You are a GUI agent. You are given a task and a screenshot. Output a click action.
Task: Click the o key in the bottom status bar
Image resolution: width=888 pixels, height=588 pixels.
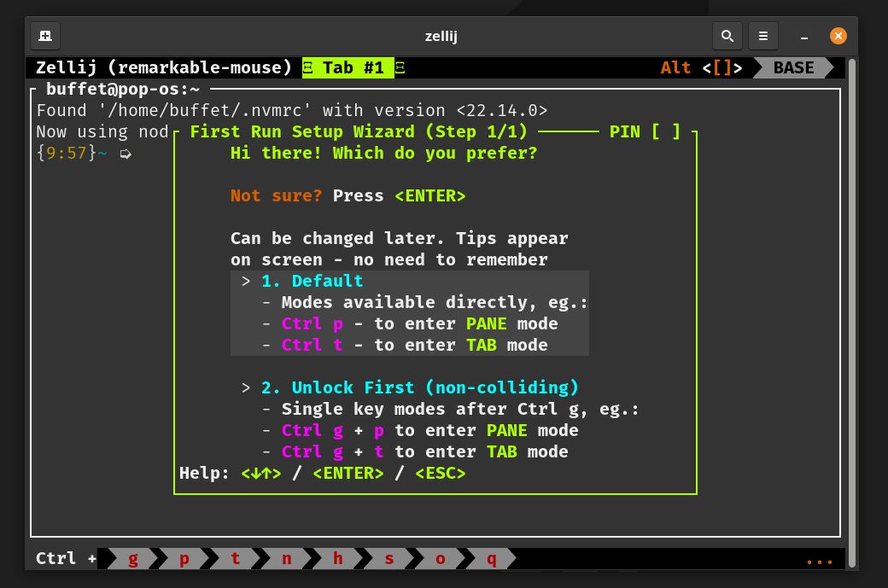440,559
